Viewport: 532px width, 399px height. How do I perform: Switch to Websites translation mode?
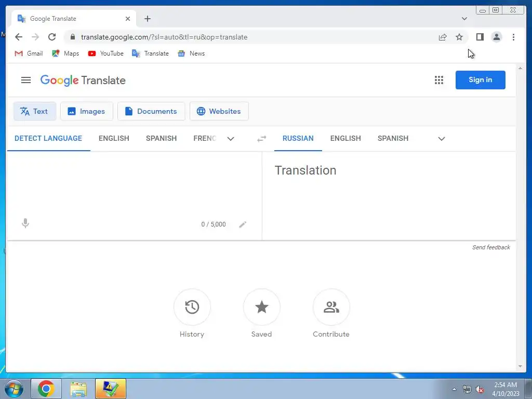(x=219, y=111)
